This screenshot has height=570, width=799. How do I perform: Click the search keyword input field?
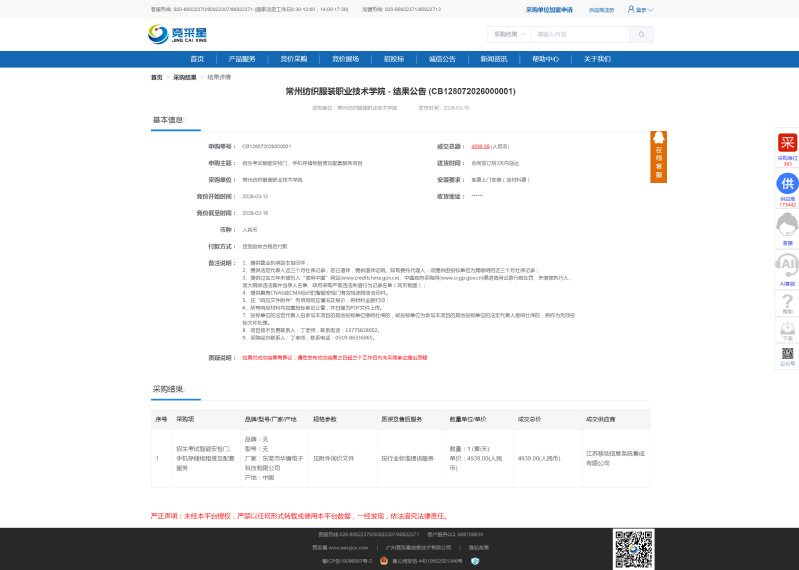coord(579,34)
